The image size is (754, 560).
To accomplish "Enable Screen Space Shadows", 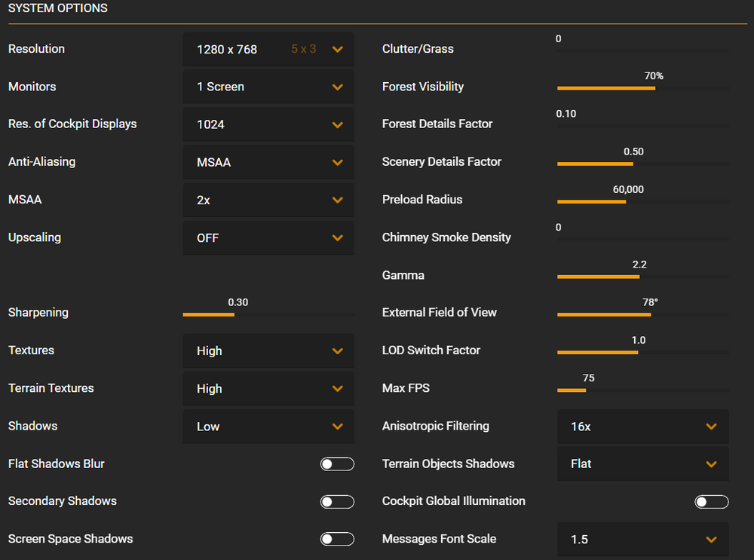I will pyautogui.click(x=337, y=538).
